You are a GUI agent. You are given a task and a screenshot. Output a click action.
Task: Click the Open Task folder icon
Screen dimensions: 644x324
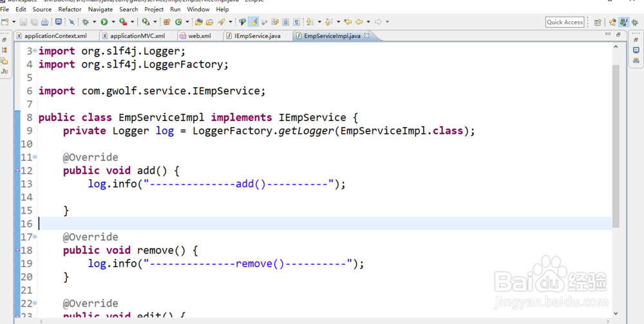[x=209, y=22]
